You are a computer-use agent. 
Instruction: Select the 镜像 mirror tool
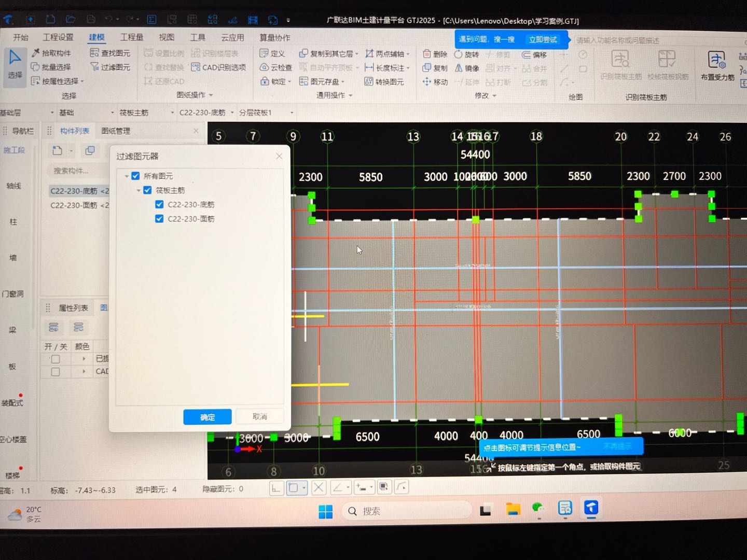466,68
